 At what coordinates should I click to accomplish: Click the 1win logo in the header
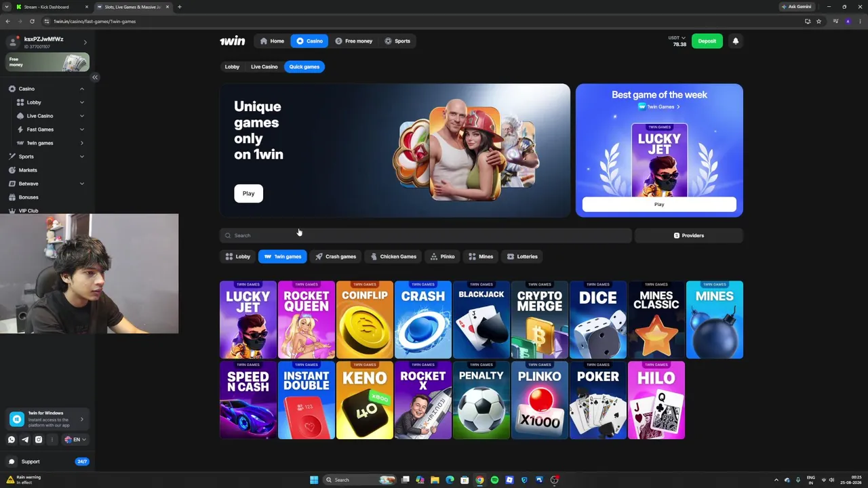[232, 41]
